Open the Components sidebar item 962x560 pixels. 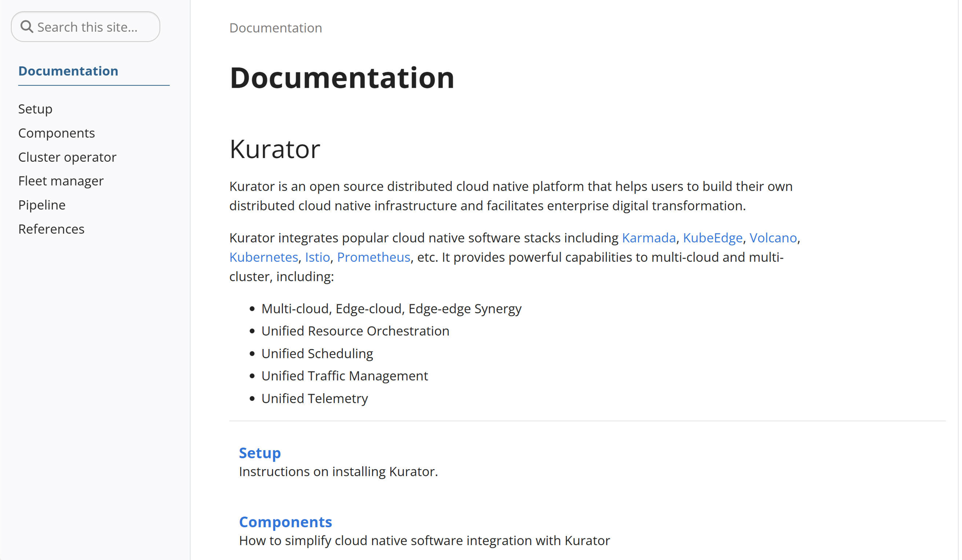tap(56, 133)
